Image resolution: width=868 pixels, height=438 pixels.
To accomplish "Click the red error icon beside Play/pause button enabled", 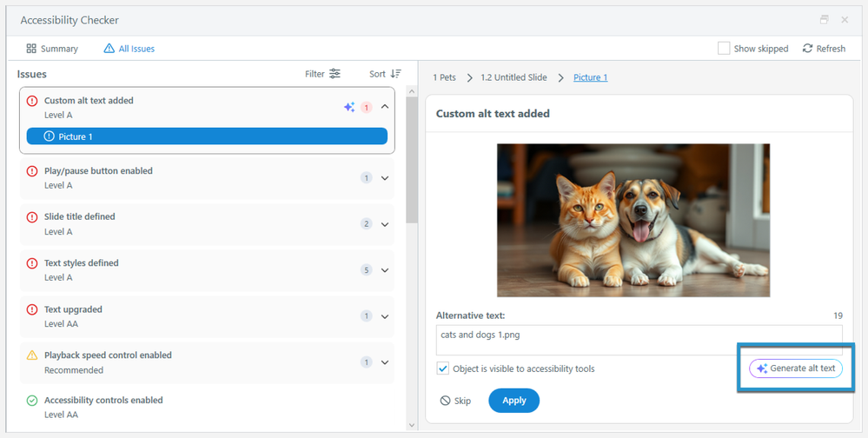I will click(32, 171).
